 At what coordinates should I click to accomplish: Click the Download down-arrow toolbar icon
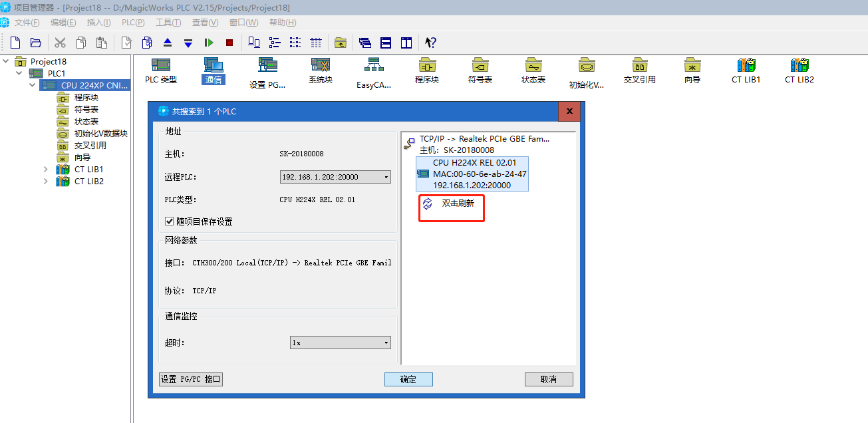pos(188,43)
